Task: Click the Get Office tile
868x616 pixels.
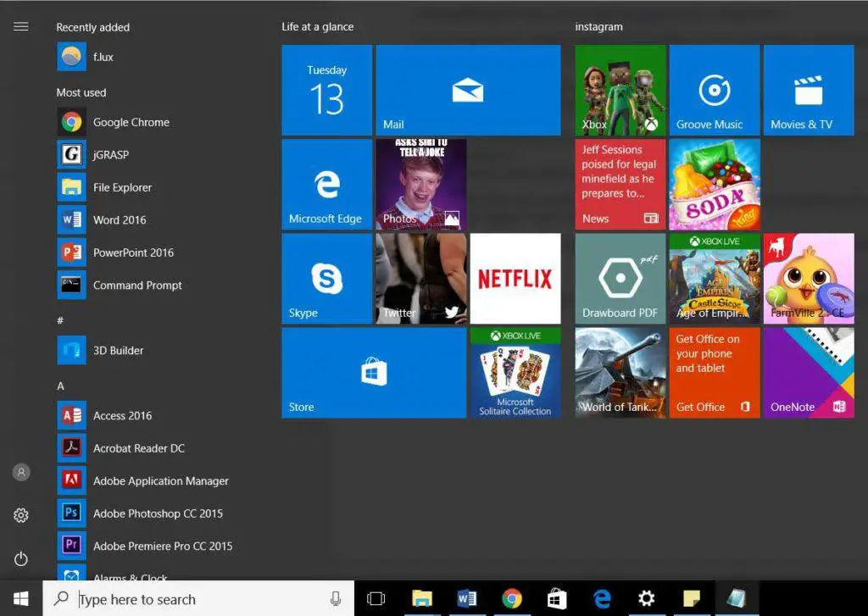Action: point(715,373)
